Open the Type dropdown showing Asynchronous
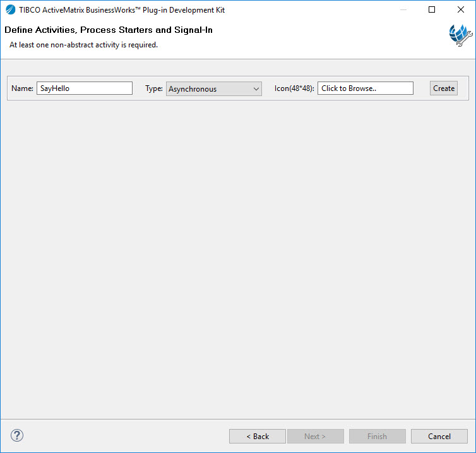Image resolution: width=476 pixels, height=453 pixels. (x=214, y=88)
